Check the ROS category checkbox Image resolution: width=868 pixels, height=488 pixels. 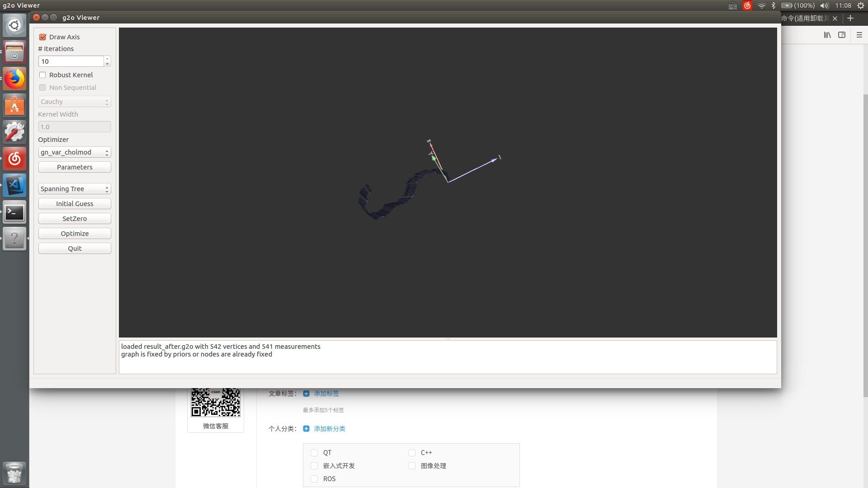[x=314, y=479]
